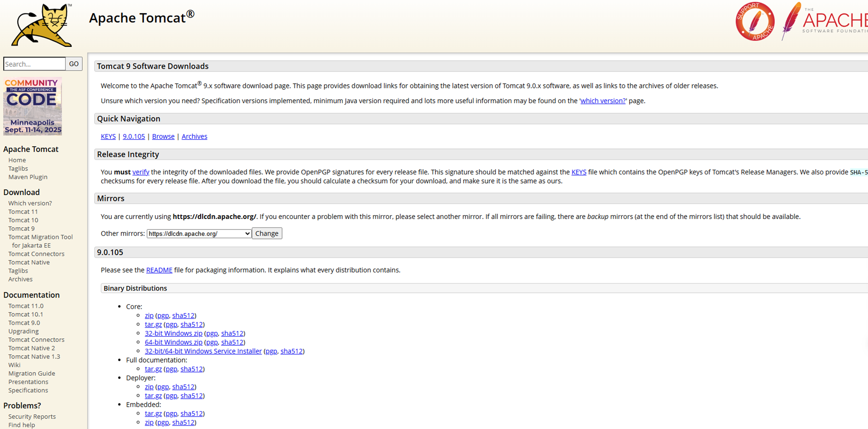The height and width of the screenshot is (429, 868).
Task: Open Find help sidebar link
Action: (x=21, y=425)
